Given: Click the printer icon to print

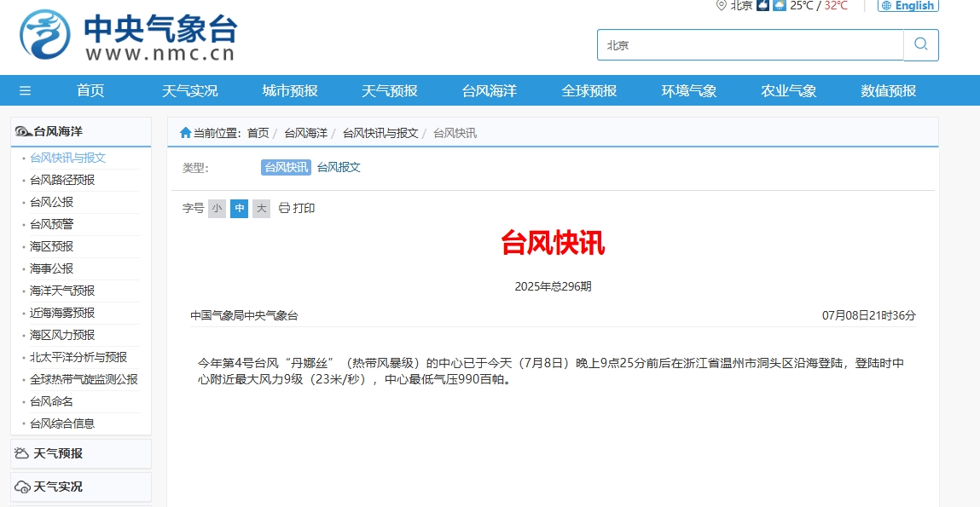Looking at the screenshot, I should [x=285, y=209].
